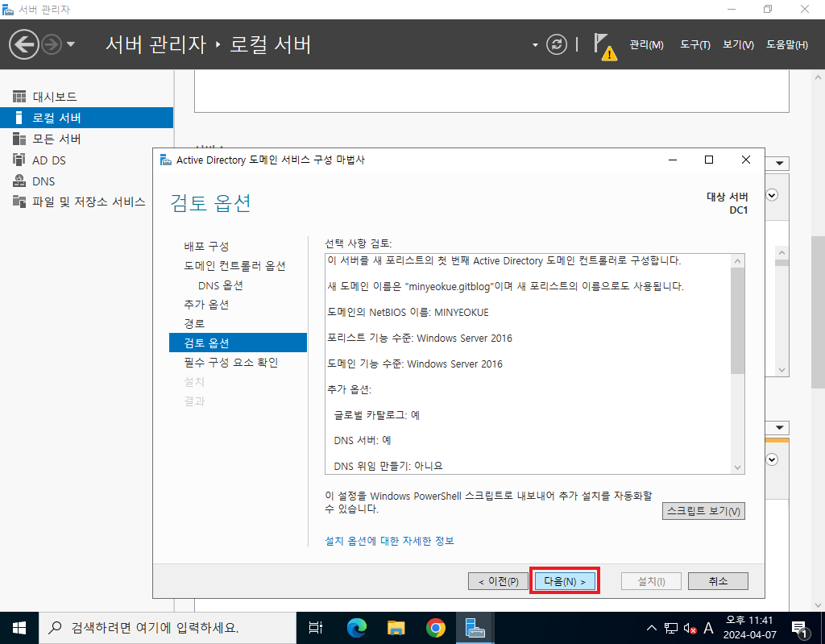Open the 보기(V) menu
This screenshot has height=644, width=825.
[738, 45]
